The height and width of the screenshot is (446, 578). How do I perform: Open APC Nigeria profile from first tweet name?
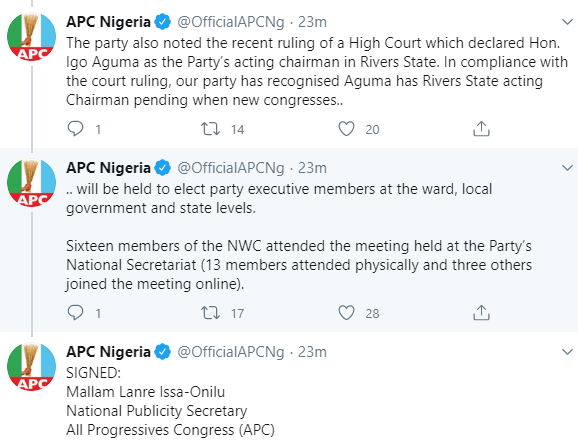coord(108,22)
